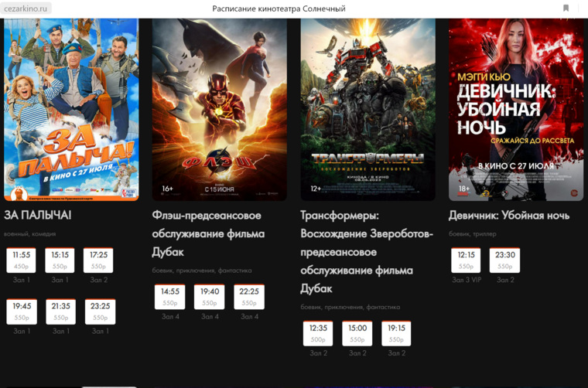Choose the 15:00 Трансформеры session
This screenshot has width=588, height=388.
pyautogui.click(x=357, y=333)
